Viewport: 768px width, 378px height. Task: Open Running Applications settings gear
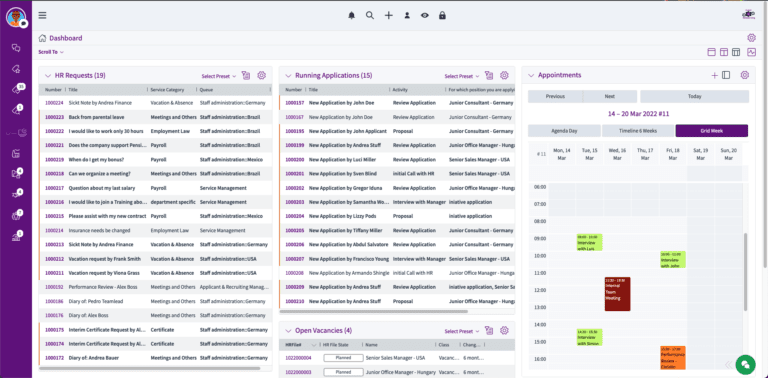[504, 75]
